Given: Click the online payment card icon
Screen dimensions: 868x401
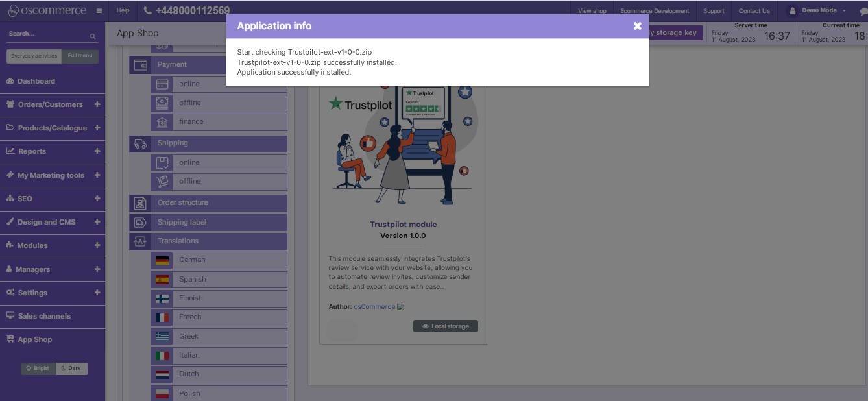Looking at the screenshot, I should (162, 84).
